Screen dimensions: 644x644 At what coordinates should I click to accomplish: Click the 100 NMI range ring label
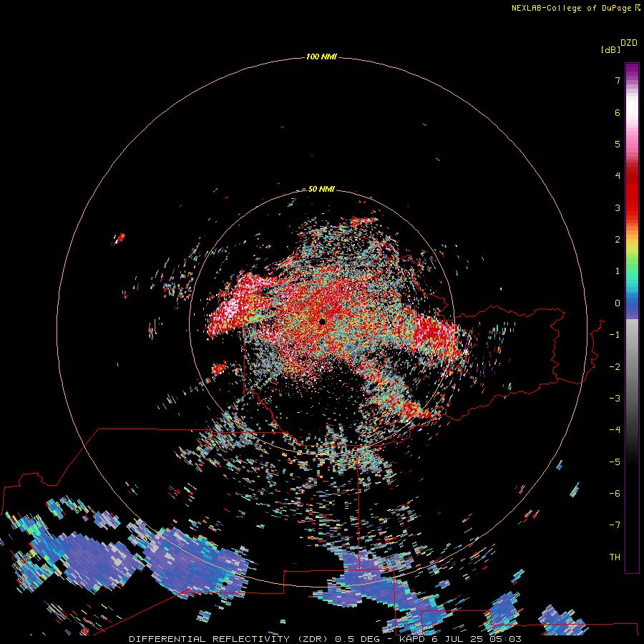[321, 57]
